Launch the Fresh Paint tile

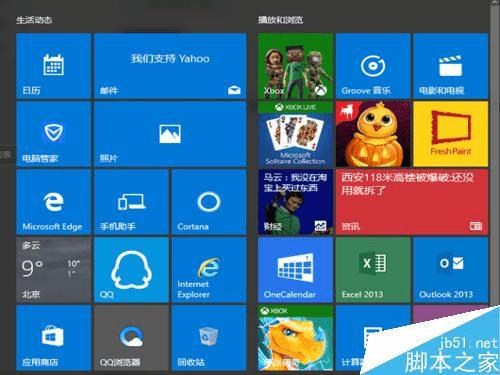tap(451, 134)
